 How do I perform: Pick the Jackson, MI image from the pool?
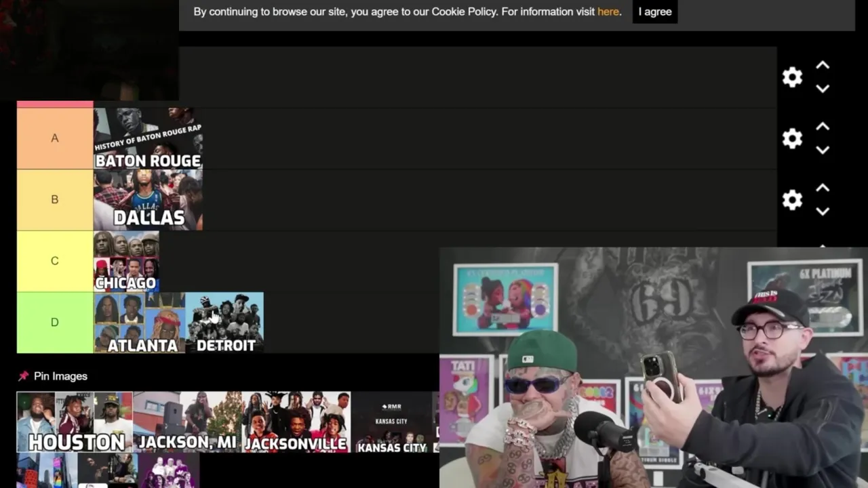[x=188, y=422]
